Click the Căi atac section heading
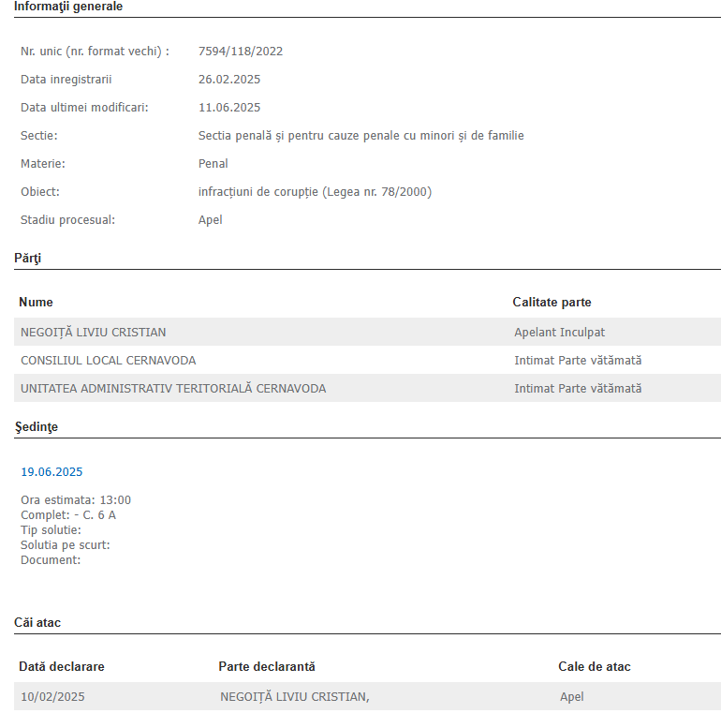721x728 pixels. pos(37,622)
